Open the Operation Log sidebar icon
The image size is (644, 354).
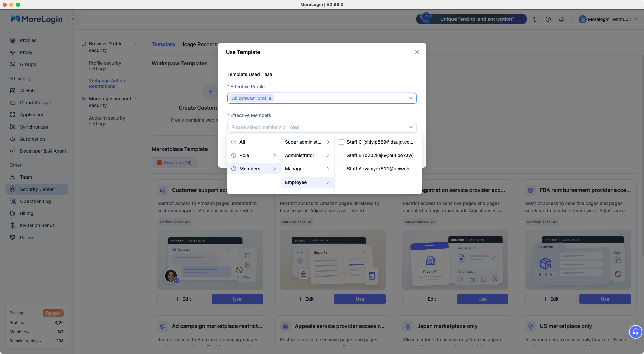[13, 201]
